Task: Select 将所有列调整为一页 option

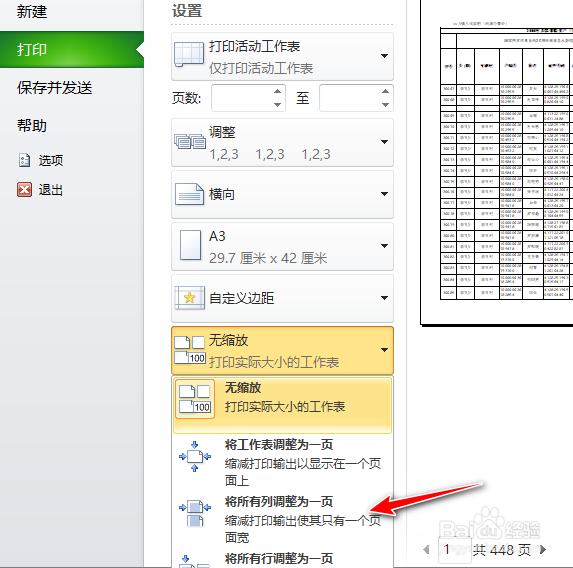Action: click(282, 519)
